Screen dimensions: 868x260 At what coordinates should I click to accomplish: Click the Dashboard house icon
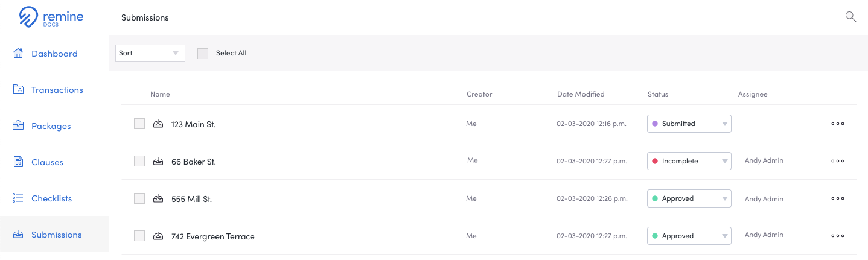click(18, 53)
